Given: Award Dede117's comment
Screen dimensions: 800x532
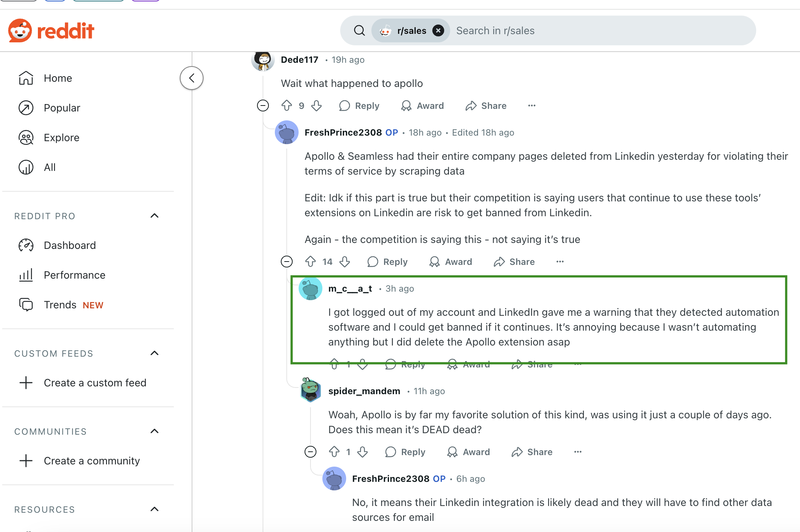Looking at the screenshot, I should (422, 106).
